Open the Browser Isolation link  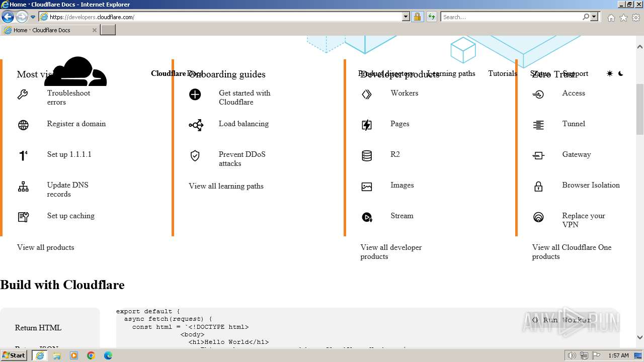591,185
